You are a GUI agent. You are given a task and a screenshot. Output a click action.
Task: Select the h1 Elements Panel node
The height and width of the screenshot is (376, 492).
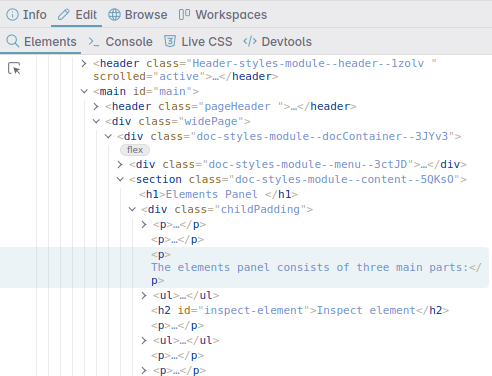pos(218,194)
